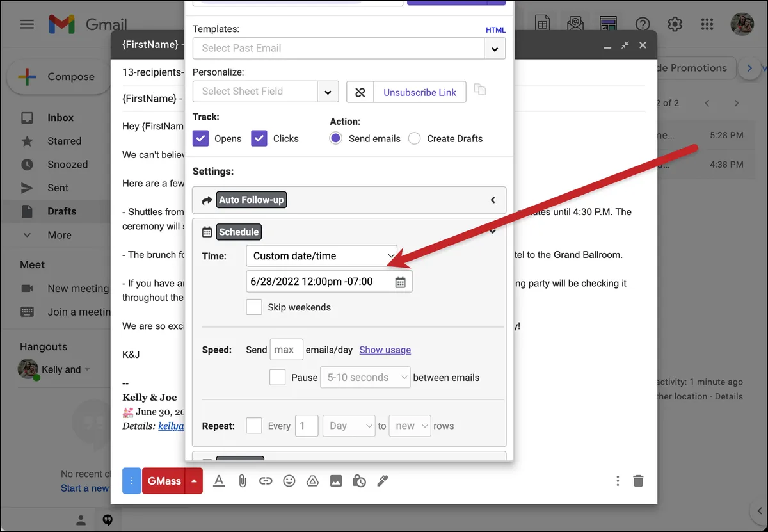Toggle the Clicks tracking checkbox
The width and height of the screenshot is (768, 532).
pos(259,138)
